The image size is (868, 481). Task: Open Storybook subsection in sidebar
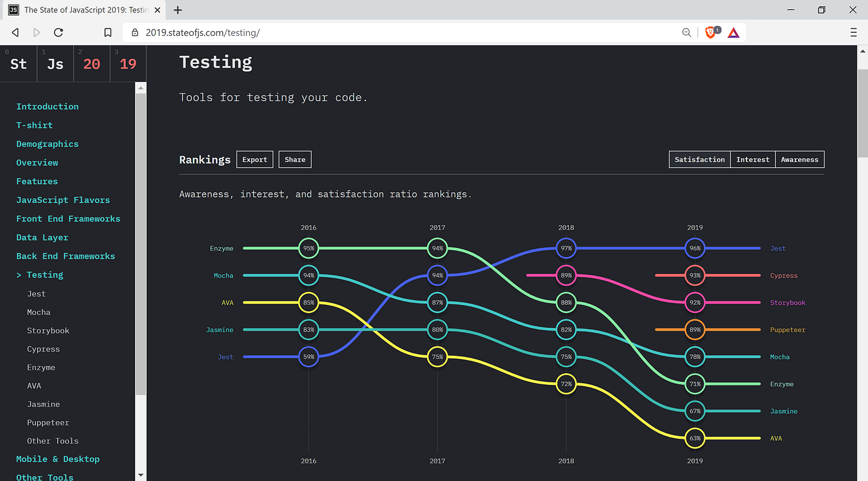tap(48, 331)
